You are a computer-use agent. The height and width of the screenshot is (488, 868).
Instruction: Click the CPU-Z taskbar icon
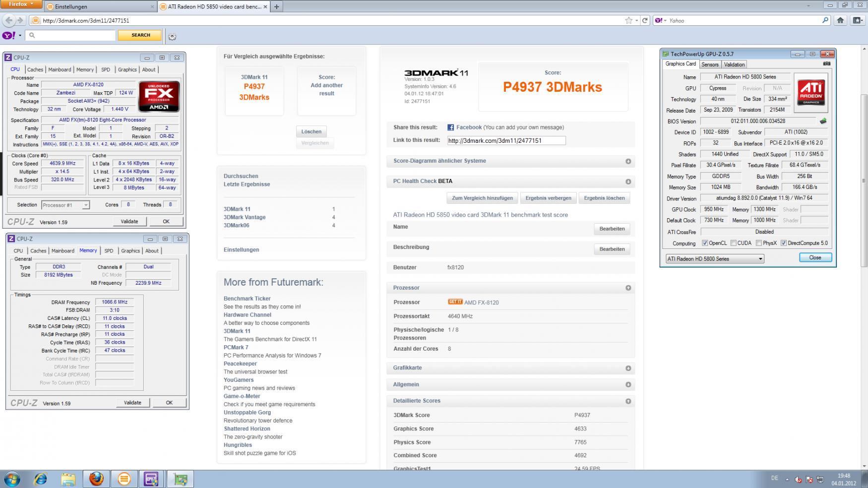coord(151,479)
